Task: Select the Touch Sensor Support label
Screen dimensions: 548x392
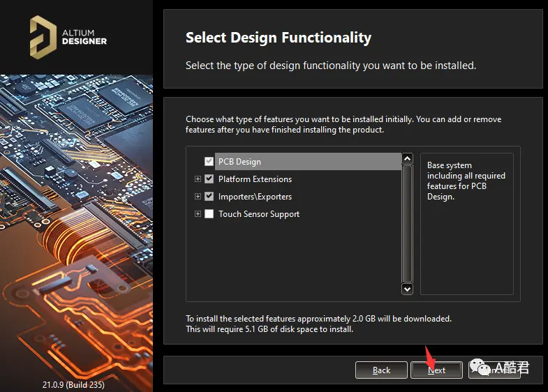Action: (x=258, y=214)
